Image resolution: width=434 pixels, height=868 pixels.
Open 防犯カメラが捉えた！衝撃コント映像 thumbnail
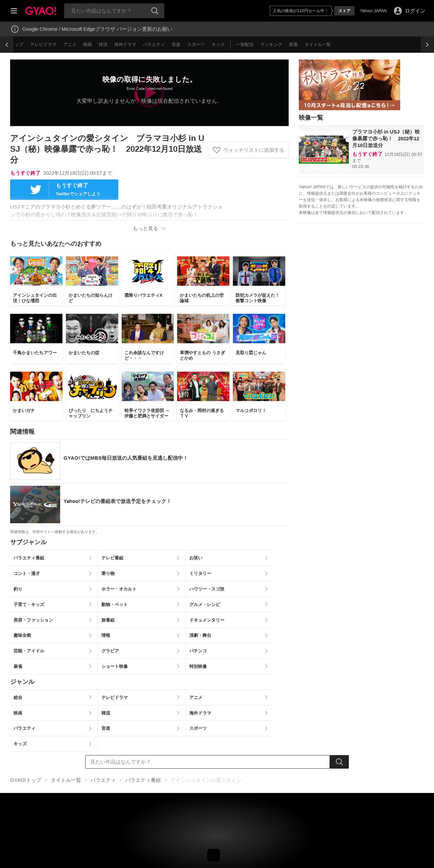259,271
